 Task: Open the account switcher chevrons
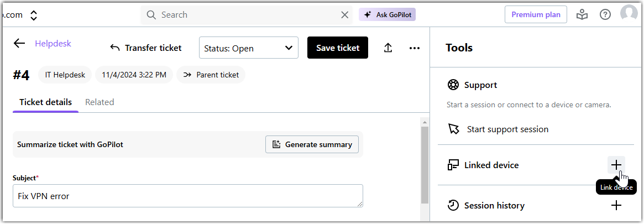click(34, 15)
